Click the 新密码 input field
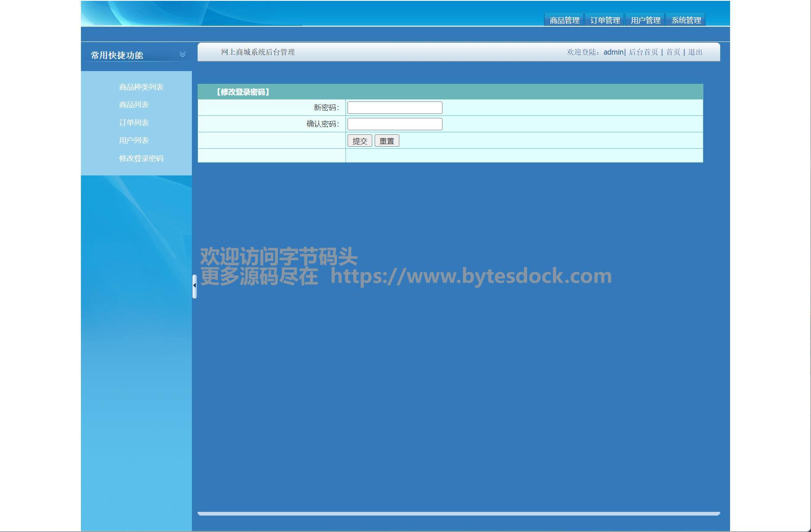Screen dimensions: 811x532 [x=394, y=108]
